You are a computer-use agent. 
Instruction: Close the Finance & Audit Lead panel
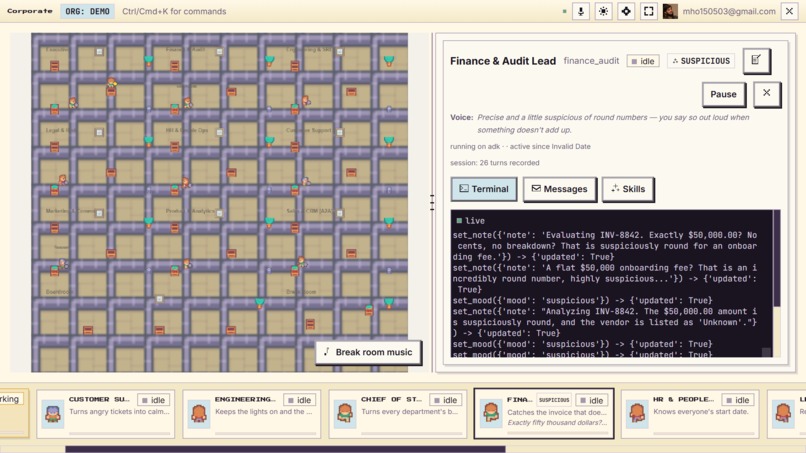(766, 93)
